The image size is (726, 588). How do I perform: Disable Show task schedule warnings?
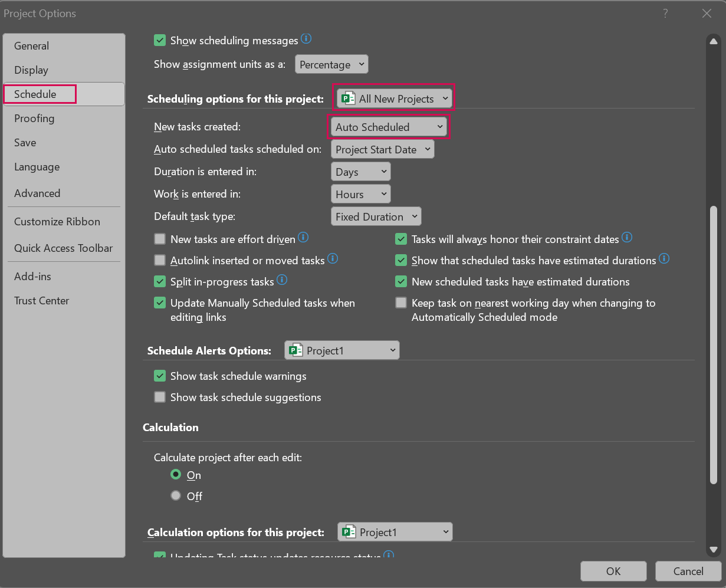coord(160,376)
